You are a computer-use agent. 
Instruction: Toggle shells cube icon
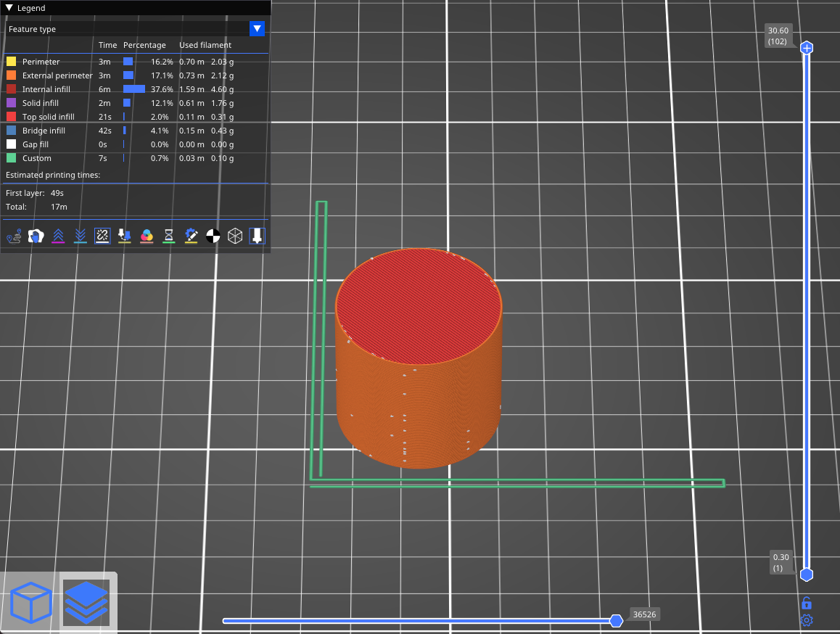pyautogui.click(x=235, y=236)
